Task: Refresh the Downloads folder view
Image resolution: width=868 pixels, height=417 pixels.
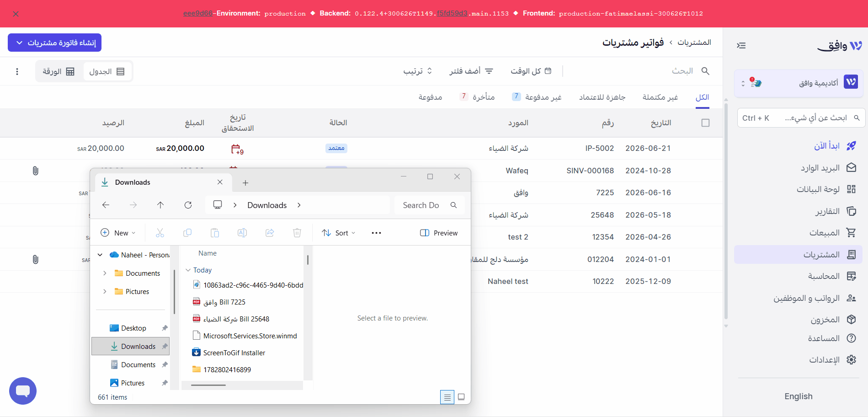Action: click(188, 205)
